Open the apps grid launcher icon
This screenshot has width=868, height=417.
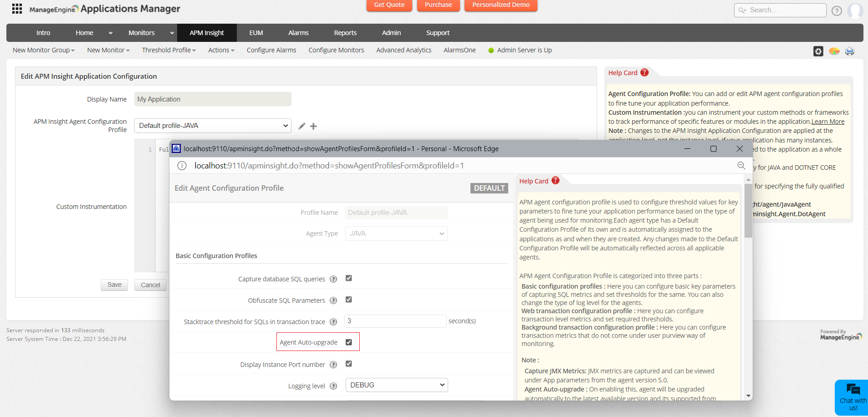(17, 9)
